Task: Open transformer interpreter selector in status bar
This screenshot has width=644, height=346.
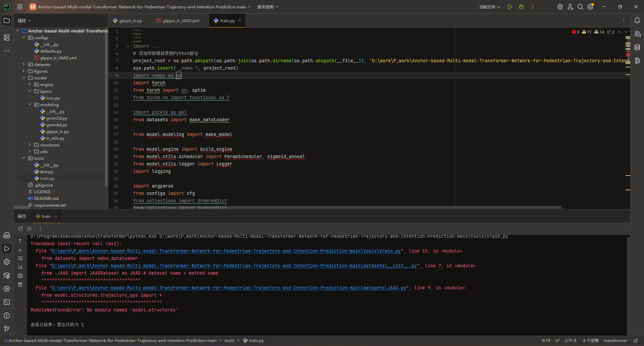Action: point(615,341)
